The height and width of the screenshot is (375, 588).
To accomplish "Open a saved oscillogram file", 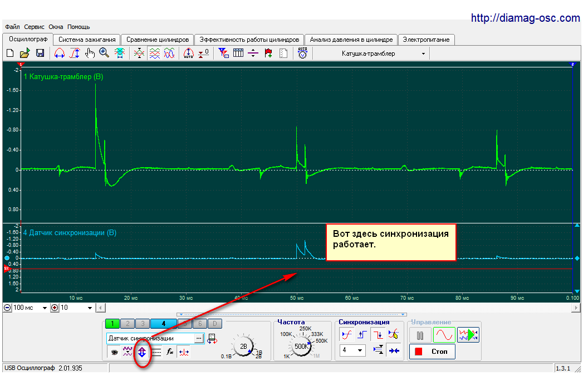I will coord(24,53).
